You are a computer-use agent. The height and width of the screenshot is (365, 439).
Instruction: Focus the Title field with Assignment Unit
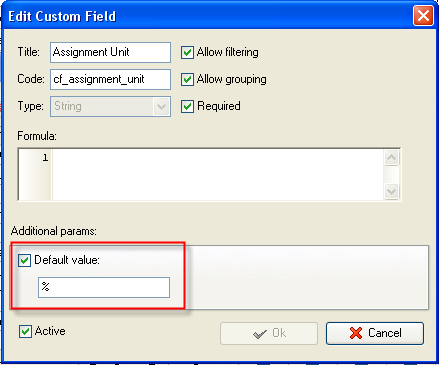point(110,52)
